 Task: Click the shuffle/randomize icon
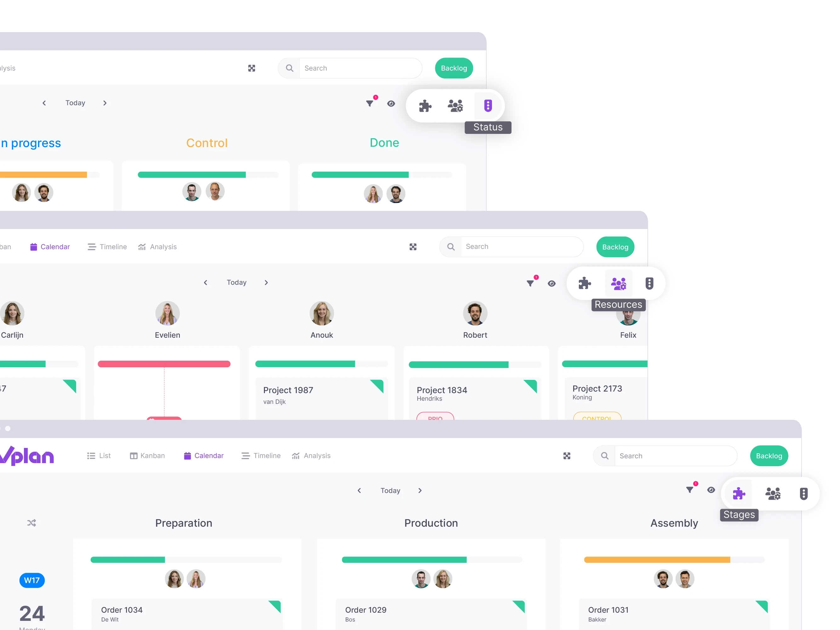[x=32, y=522]
